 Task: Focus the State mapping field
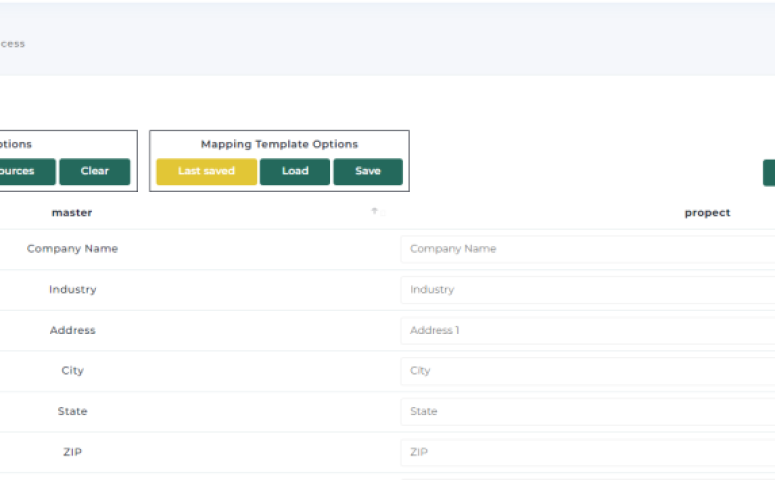pos(587,412)
